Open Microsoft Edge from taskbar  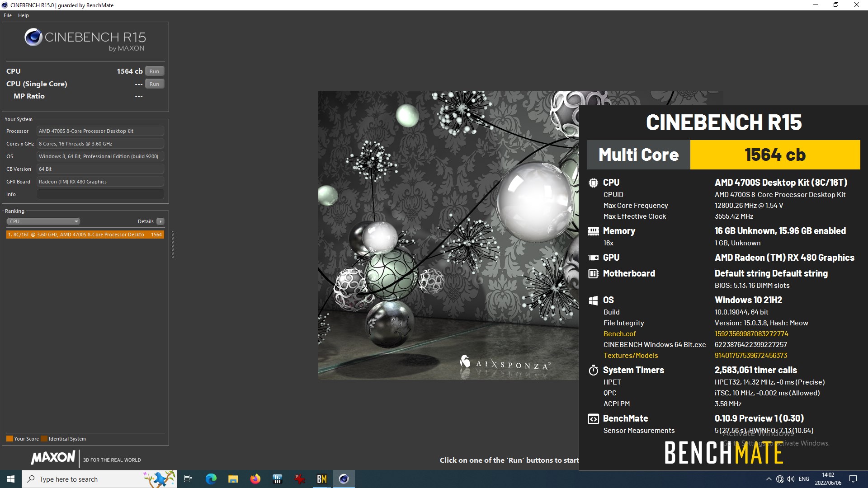point(211,479)
